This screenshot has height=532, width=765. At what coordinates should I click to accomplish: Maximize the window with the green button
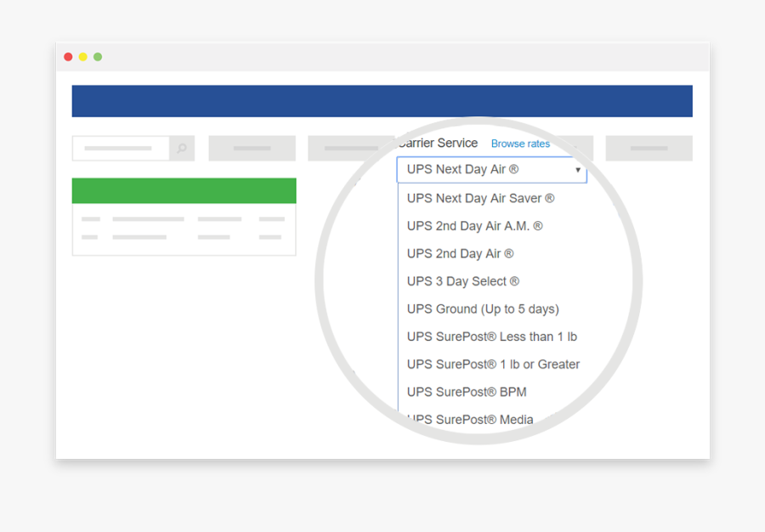point(98,57)
